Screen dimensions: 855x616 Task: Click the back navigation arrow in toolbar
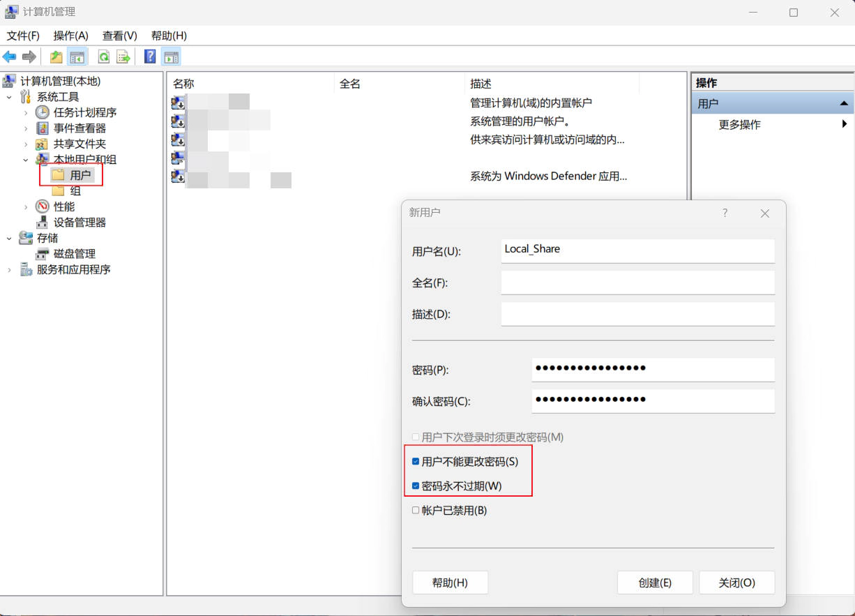tap(9, 57)
